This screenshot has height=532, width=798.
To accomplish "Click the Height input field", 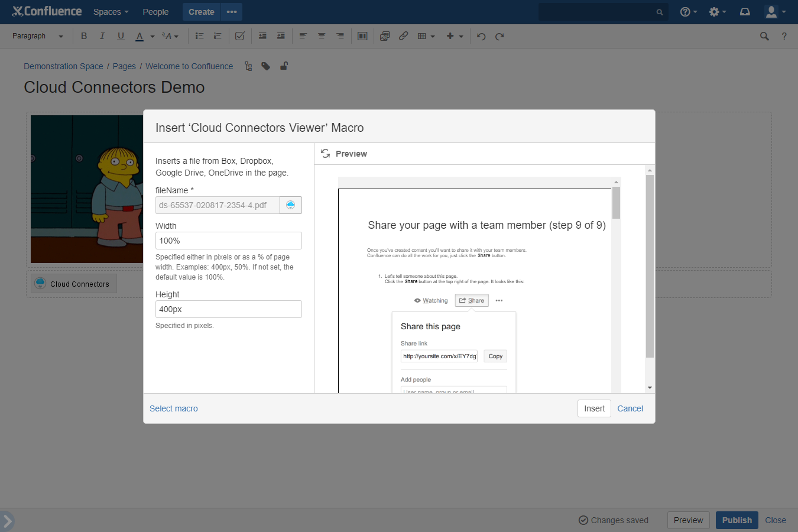I will pos(229,309).
